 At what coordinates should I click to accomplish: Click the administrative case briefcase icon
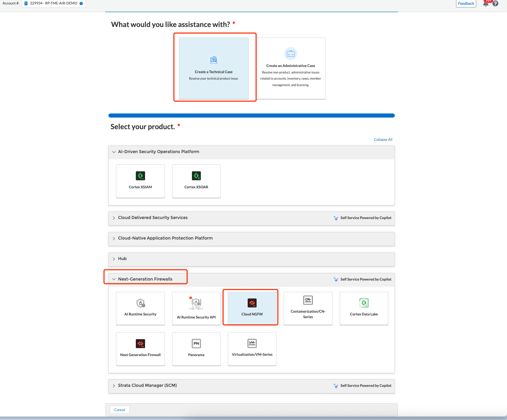tap(291, 54)
